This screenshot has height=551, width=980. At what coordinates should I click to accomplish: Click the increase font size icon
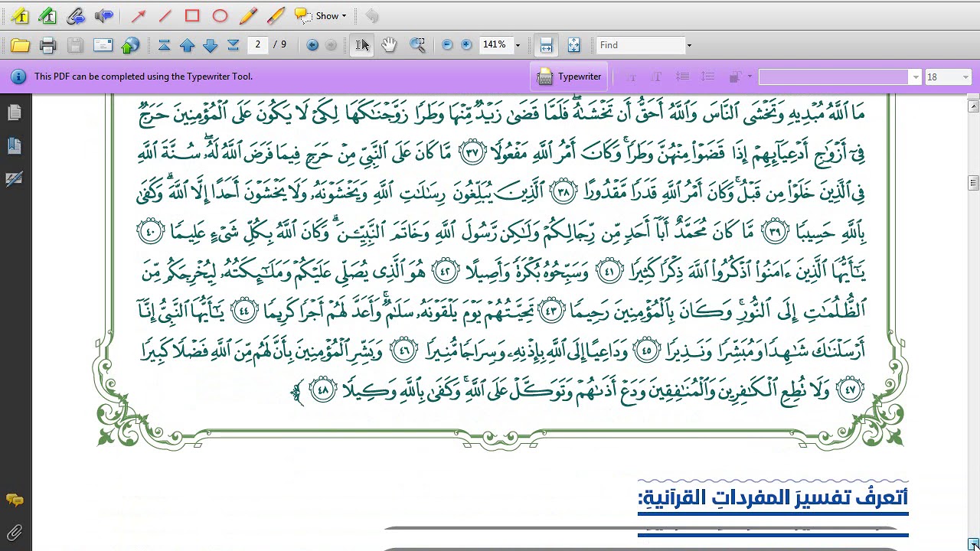[656, 77]
